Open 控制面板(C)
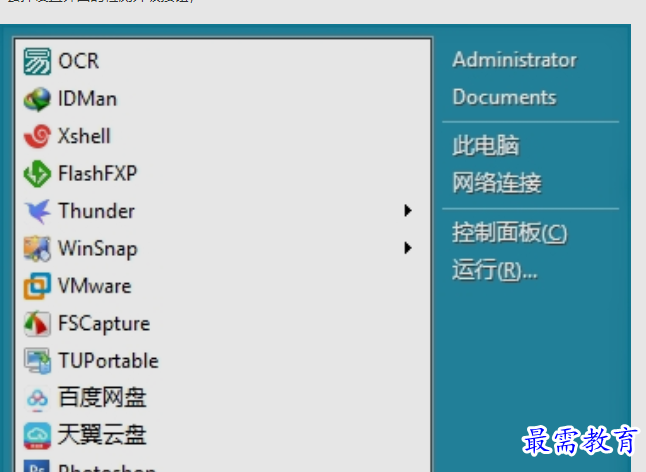The width and height of the screenshot is (646, 472). click(x=510, y=233)
